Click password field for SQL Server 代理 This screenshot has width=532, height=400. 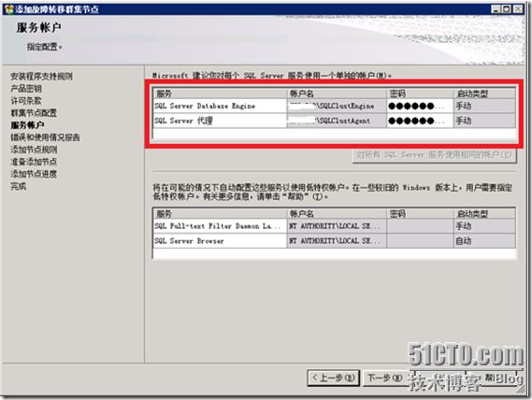[x=420, y=121]
